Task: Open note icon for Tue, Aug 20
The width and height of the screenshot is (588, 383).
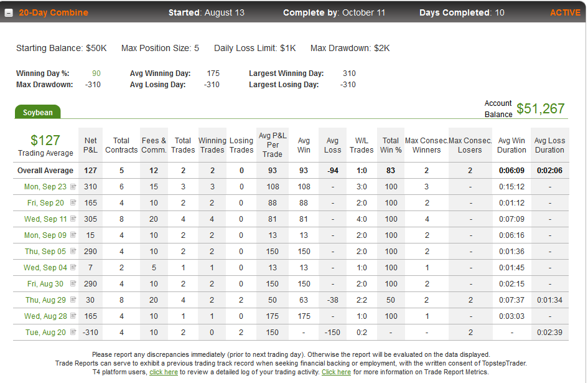Action: point(73,332)
